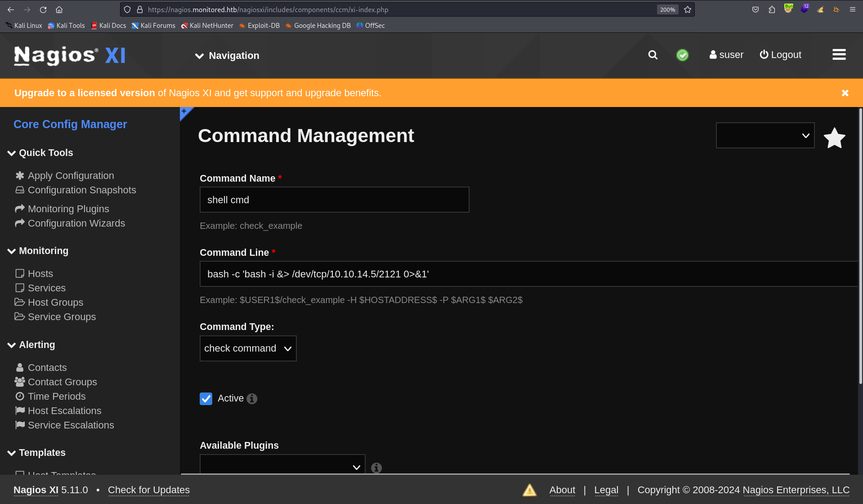Click the tracking protection shield icon
Viewport: 863px width, 504px height.
tap(127, 9)
